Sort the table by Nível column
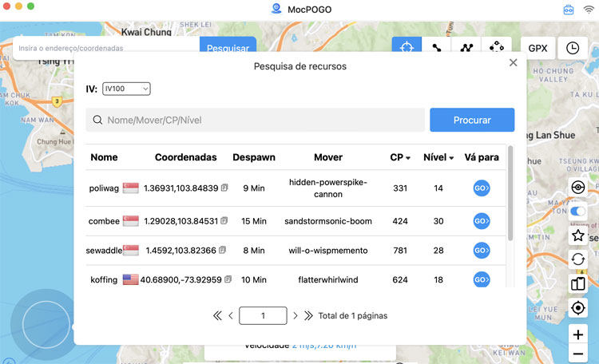The width and height of the screenshot is (599, 364). tap(438, 157)
